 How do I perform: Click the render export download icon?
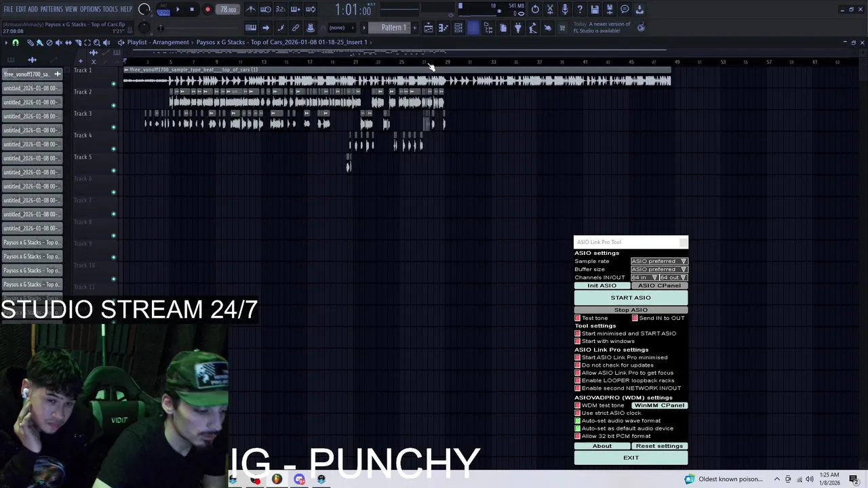point(639,9)
